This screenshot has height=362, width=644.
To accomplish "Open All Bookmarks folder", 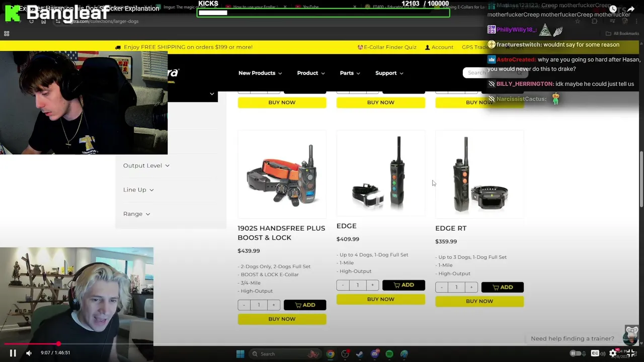I will (x=622, y=34).
